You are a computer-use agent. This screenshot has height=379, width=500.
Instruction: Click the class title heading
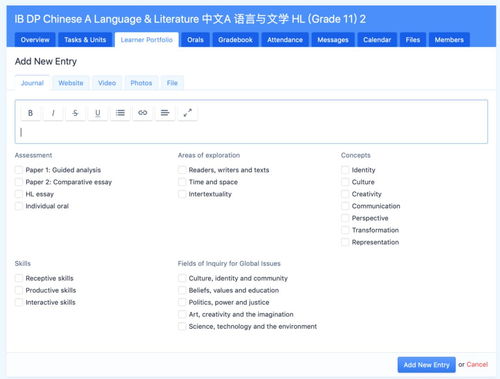click(x=190, y=19)
